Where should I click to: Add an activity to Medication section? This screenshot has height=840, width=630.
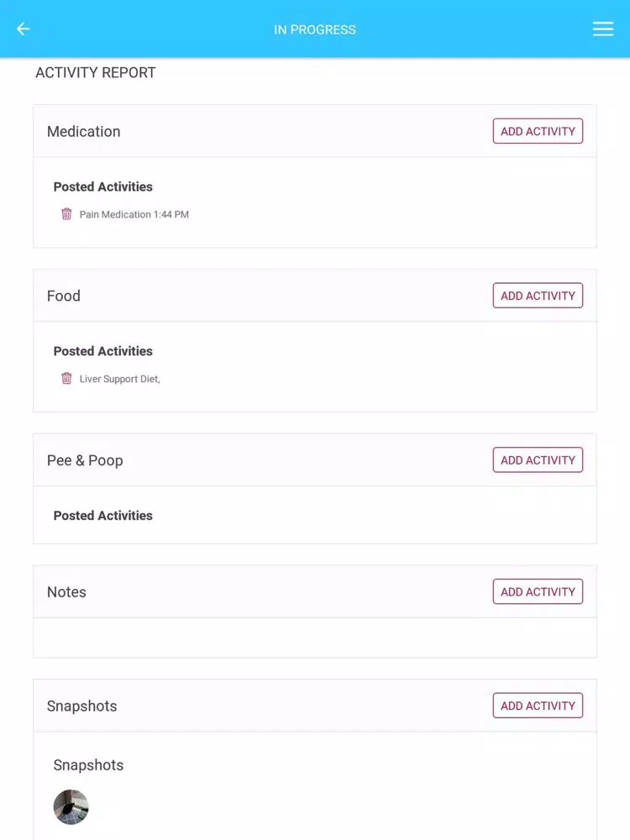(538, 131)
